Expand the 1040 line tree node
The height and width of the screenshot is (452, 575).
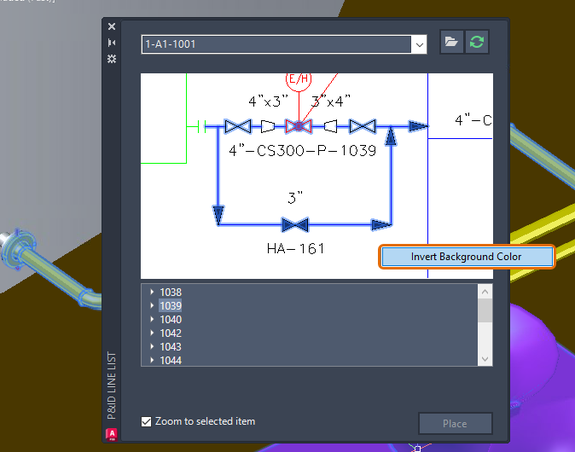[152, 319]
